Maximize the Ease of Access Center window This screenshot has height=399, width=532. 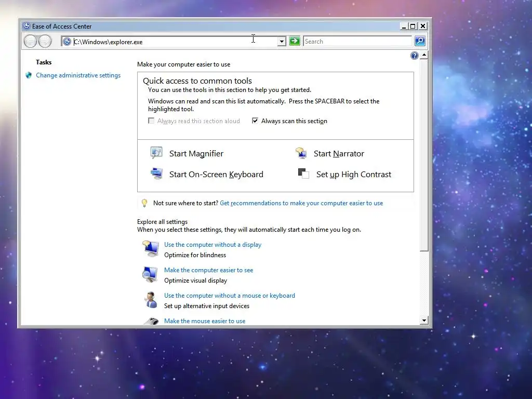[x=413, y=26]
